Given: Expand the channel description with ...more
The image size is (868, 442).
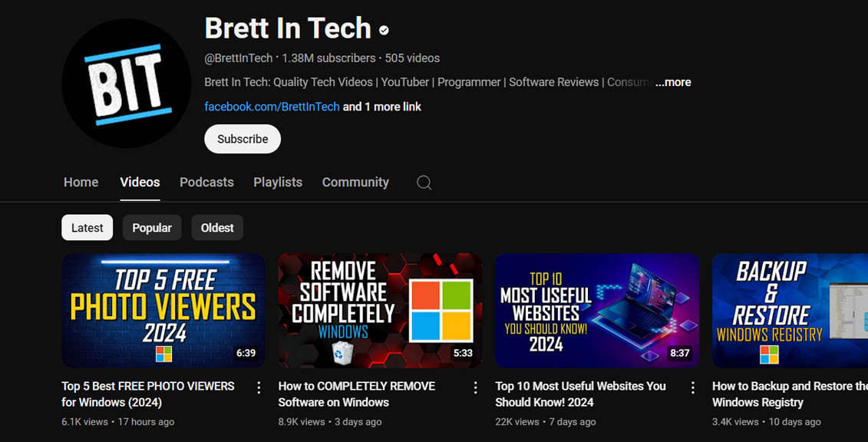Looking at the screenshot, I should click(x=673, y=82).
